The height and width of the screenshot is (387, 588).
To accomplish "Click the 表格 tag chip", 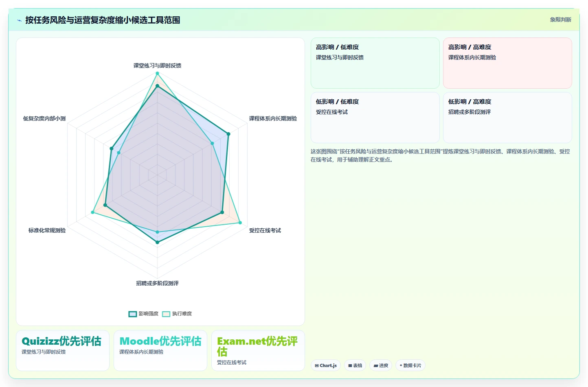I will [355, 365].
